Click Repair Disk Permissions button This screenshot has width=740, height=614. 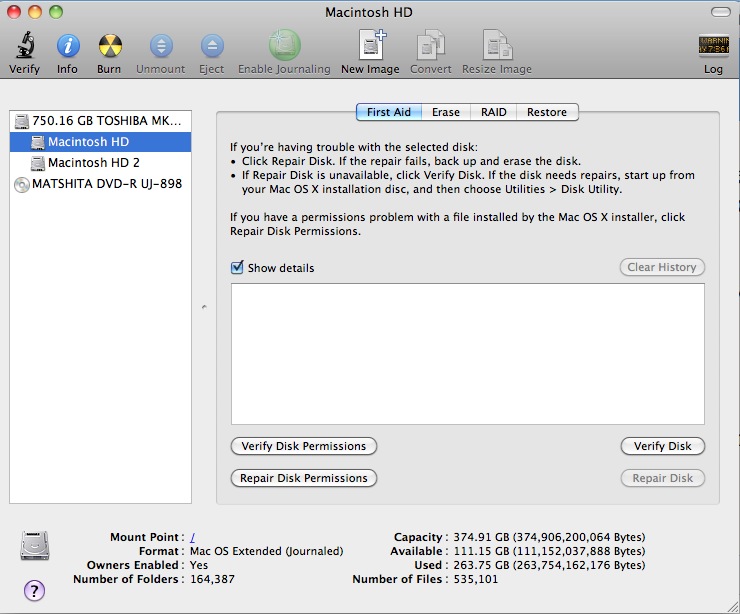click(303, 478)
